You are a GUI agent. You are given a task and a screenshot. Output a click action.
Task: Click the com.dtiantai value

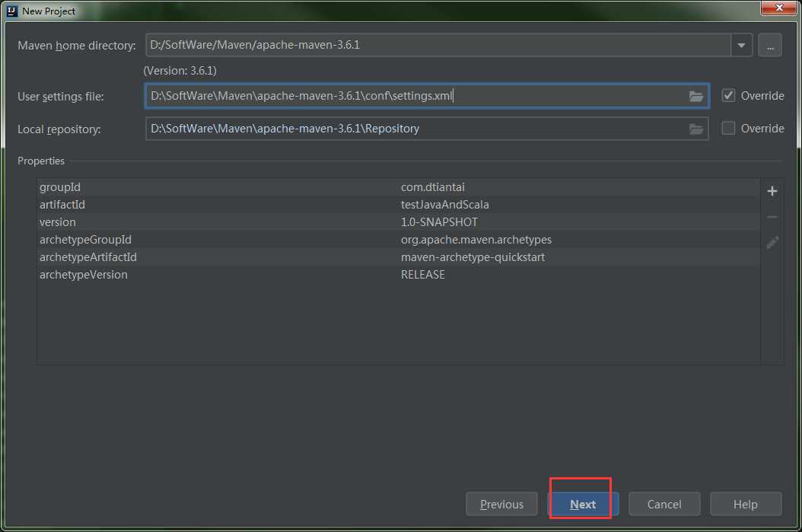pyautogui.click(x=433, y=187)
